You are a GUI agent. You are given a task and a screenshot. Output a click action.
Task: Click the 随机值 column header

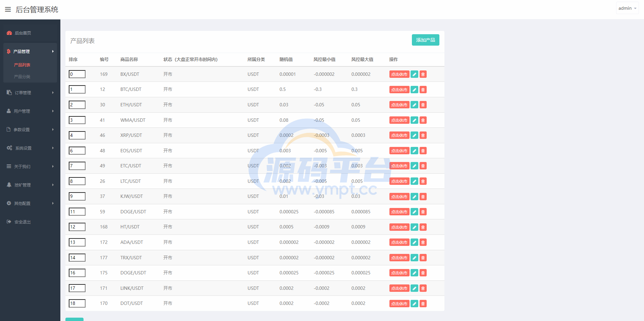click(286, 59)
